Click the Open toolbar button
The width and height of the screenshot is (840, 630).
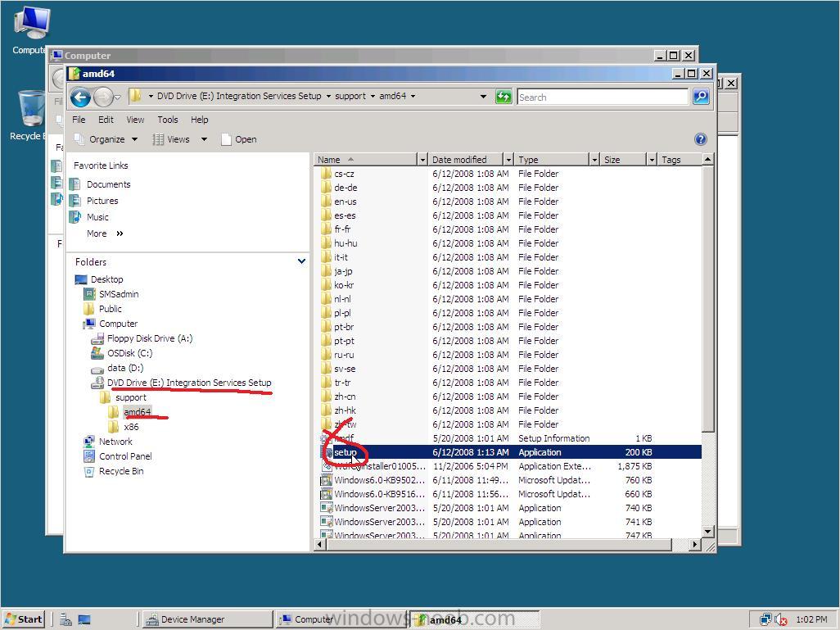(x=239, y=139)
